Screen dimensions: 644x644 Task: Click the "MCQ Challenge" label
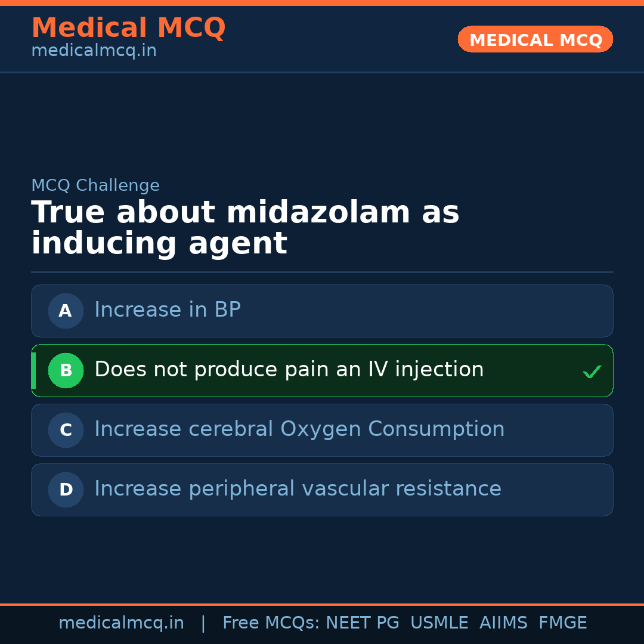[x=95, y=185]
